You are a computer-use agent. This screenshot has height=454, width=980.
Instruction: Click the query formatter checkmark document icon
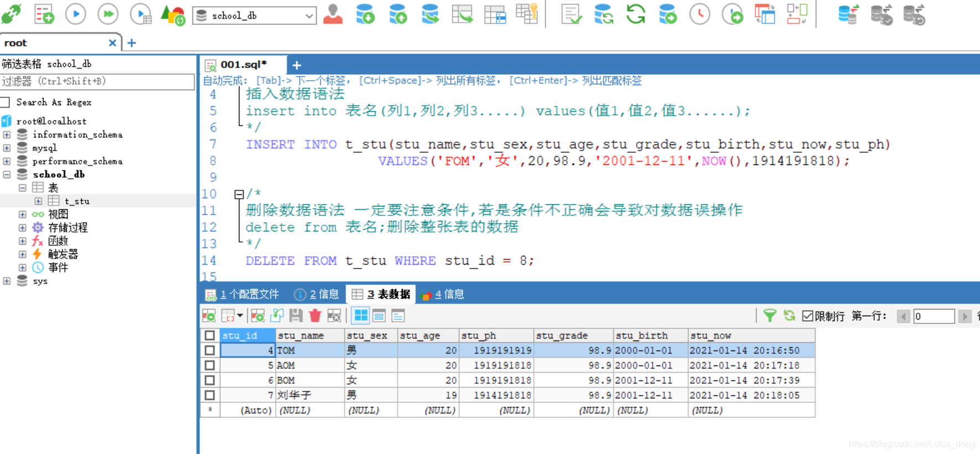[x=571, y=14]
